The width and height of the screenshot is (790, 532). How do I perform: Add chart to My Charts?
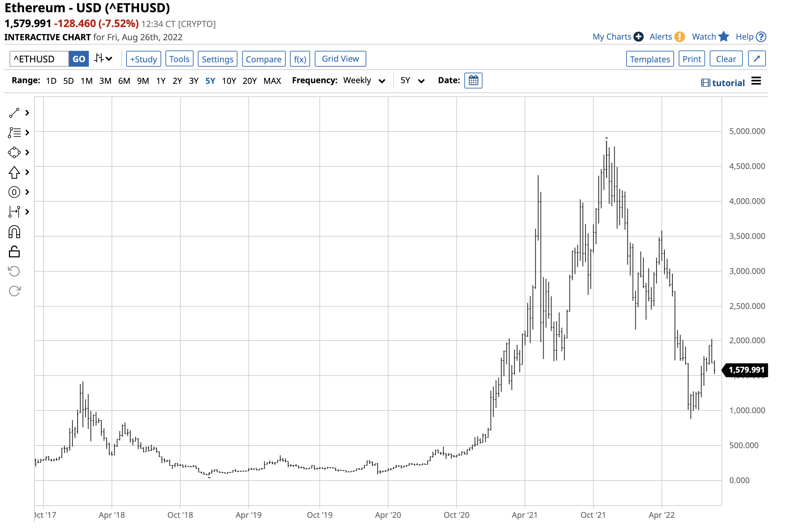(611, 37)
